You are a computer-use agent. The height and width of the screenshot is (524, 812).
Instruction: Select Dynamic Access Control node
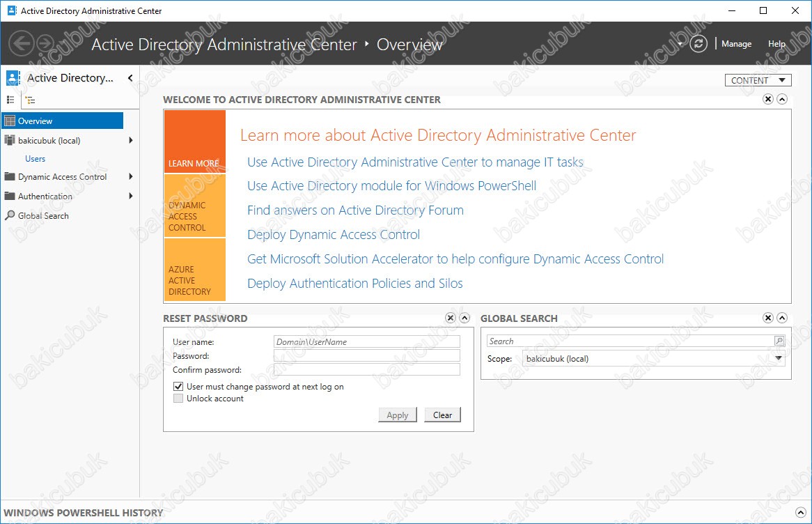[62, 177]
